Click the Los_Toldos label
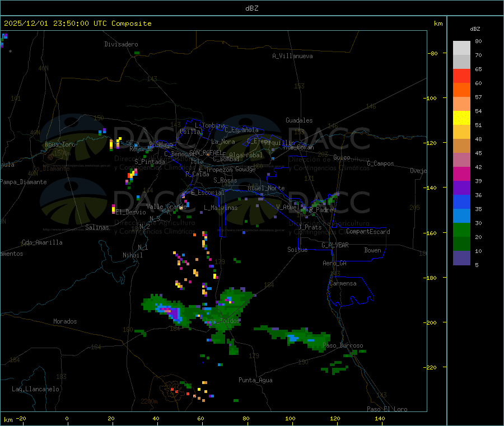504x426 pixels. 222,321
